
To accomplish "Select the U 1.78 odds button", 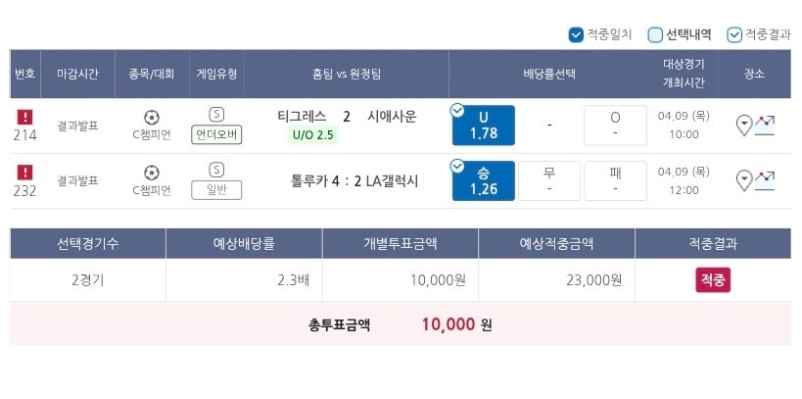I will click(x=483, y=125).
